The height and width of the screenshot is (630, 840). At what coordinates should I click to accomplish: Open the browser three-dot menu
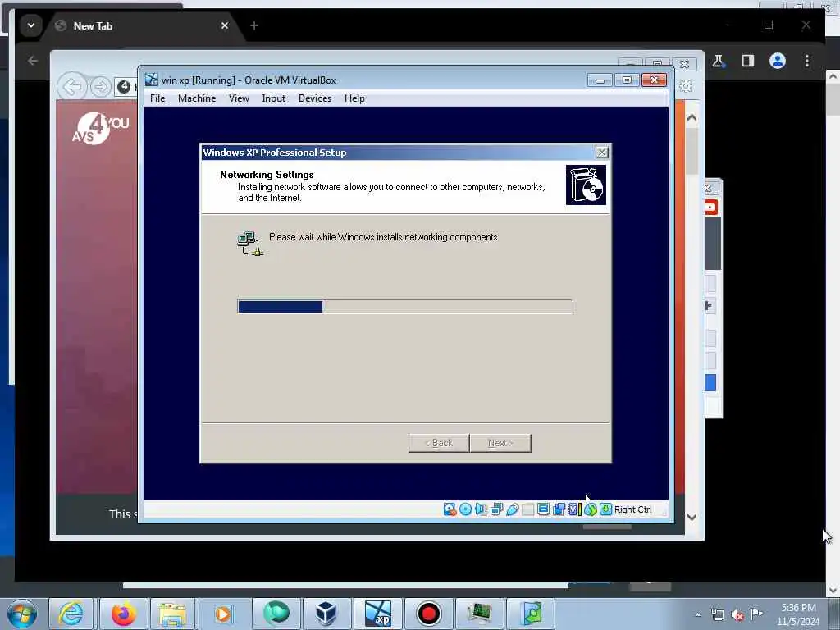[x=807, y=61]
